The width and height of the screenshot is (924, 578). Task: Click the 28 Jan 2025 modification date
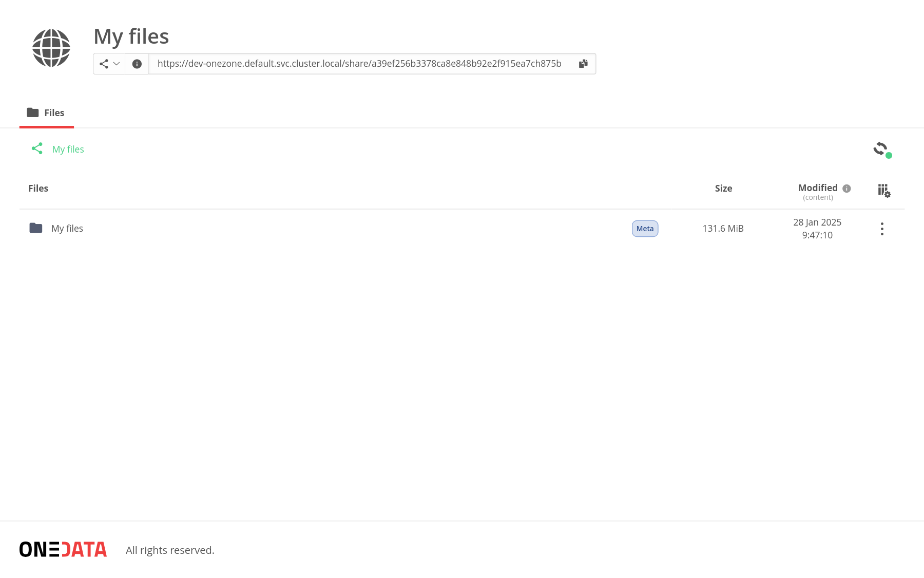point(817,222)
